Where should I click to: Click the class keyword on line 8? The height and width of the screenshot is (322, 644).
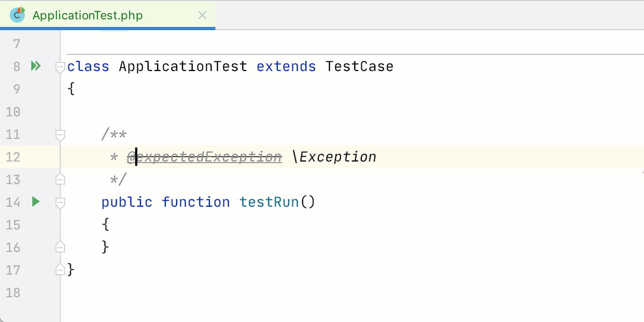tap(88, 66)
